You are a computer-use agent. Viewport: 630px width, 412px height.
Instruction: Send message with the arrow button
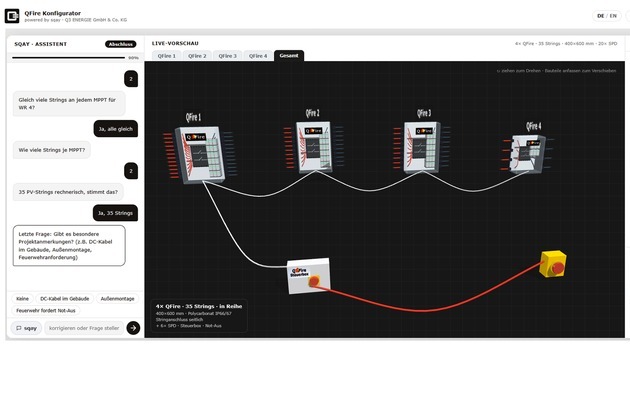click(x=133, y=328)
